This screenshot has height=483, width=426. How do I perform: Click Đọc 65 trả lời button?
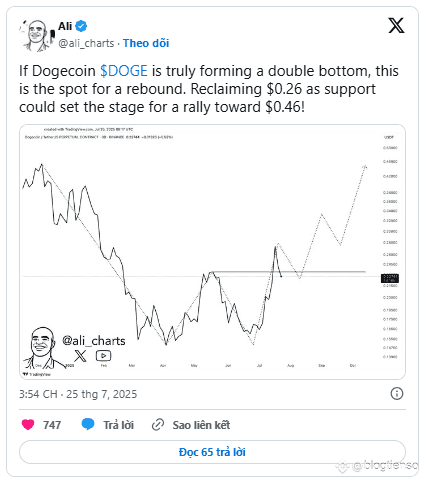coord(212,452)
